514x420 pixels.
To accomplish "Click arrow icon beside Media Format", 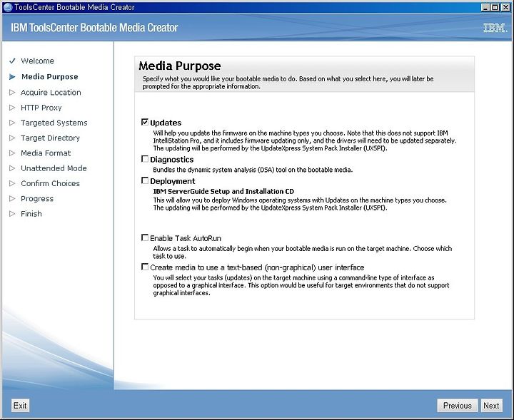I will coord(12,153).
